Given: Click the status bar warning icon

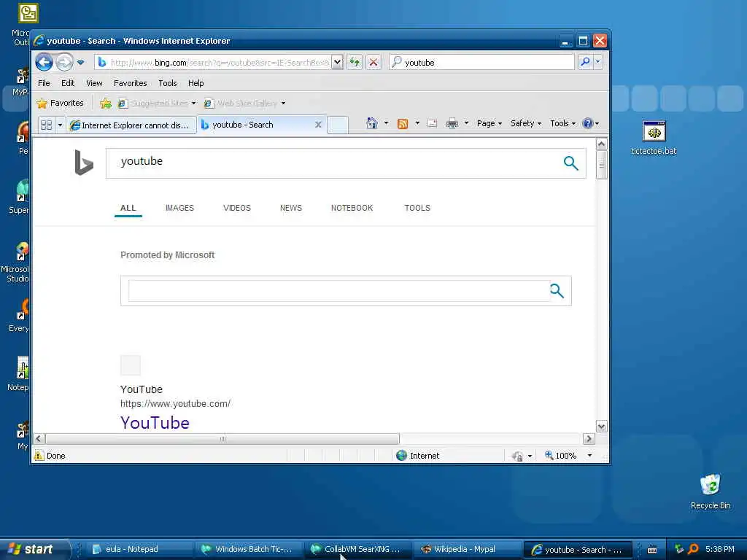Looking at the screenshot, I should tap(39, 456).
